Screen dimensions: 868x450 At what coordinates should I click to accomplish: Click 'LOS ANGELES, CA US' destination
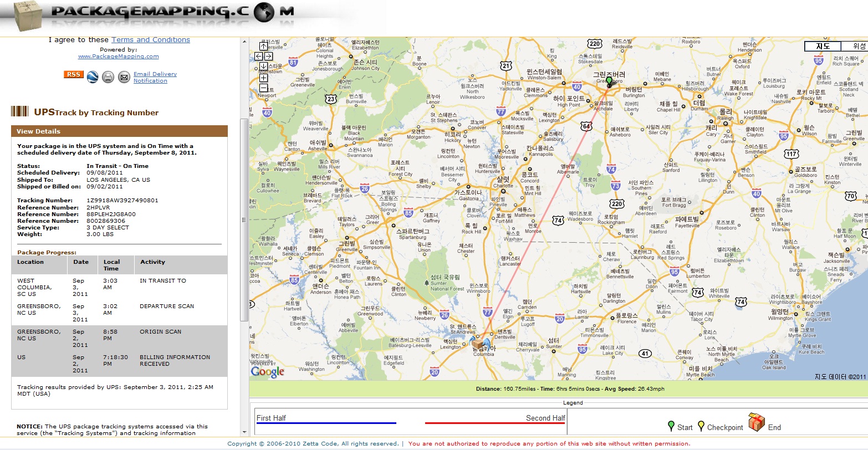tap(118, 180)
